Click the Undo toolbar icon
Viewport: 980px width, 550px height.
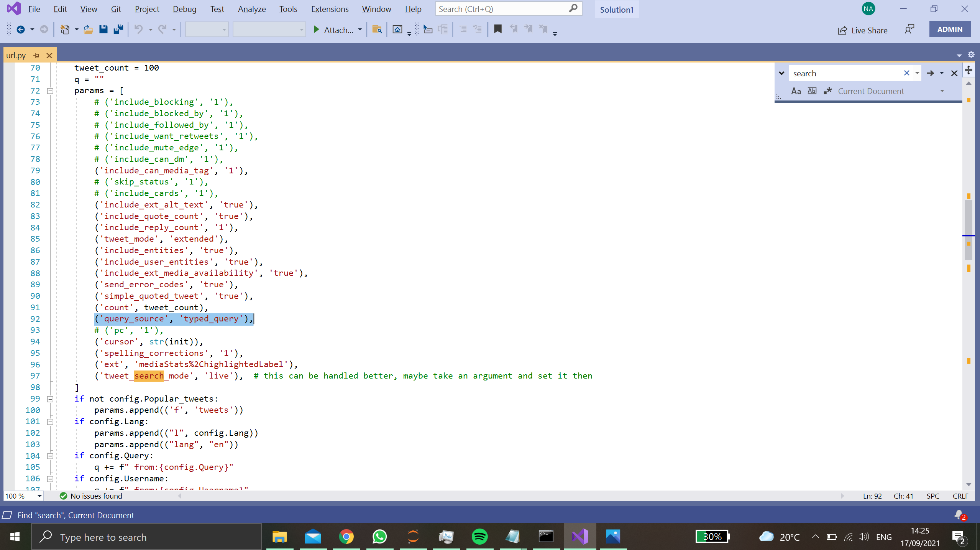pyautogui.click(x=139, y=30)
